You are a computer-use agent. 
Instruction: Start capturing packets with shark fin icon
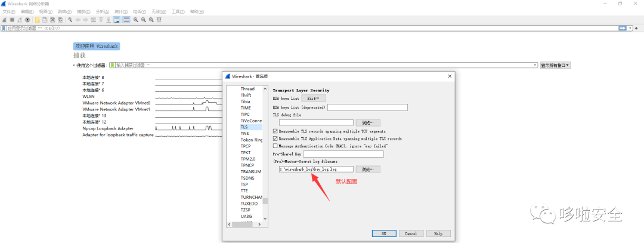[x=4, y=20]
